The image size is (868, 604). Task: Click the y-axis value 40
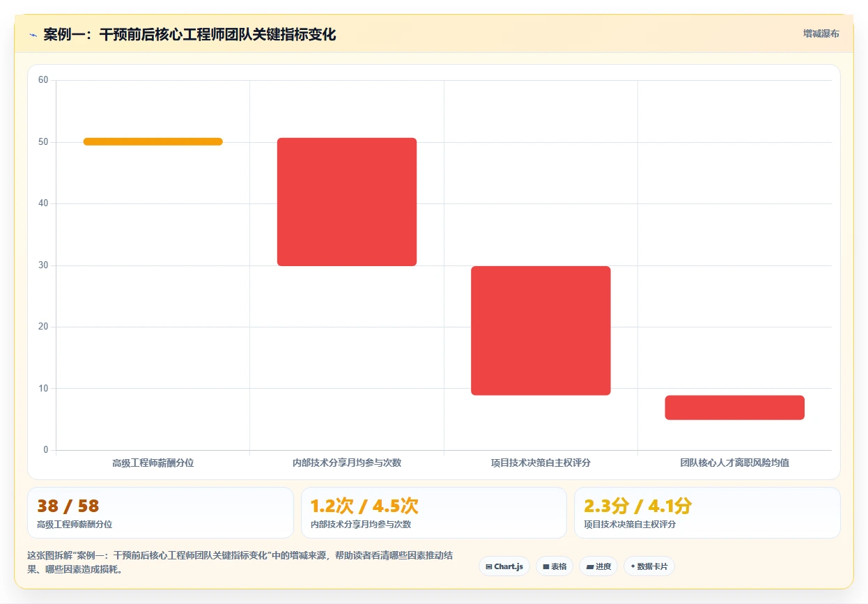point(43,203)
